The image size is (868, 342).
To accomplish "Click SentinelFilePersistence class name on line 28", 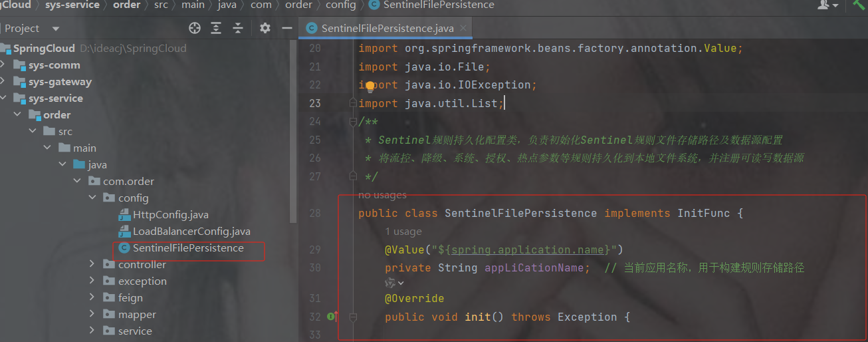I will (520, 213).
